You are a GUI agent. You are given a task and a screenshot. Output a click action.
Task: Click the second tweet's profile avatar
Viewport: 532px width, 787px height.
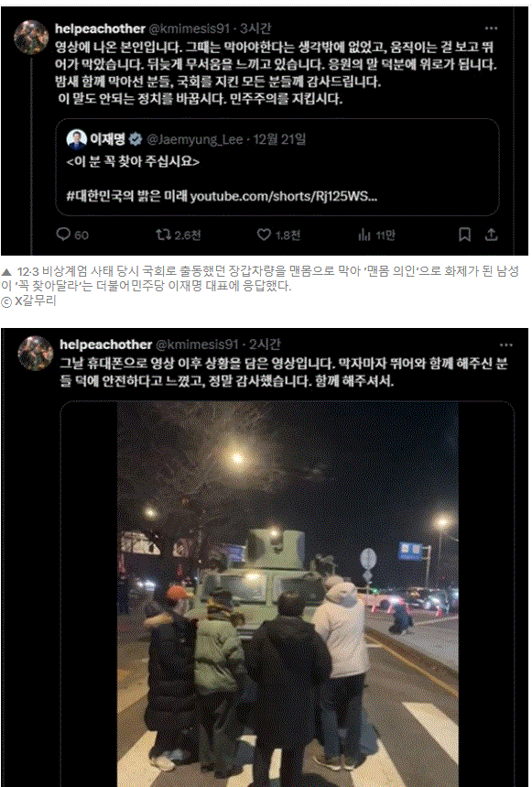click(35, 354)
